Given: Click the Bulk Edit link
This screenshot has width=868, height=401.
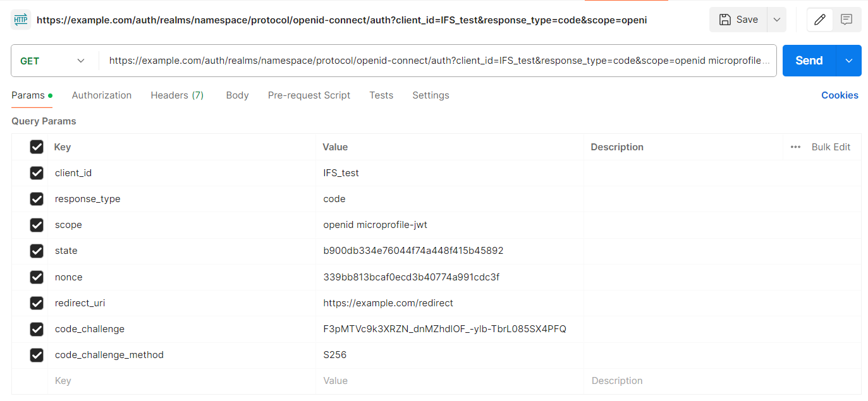Looking at the screenshot, I should click(831, 147).
